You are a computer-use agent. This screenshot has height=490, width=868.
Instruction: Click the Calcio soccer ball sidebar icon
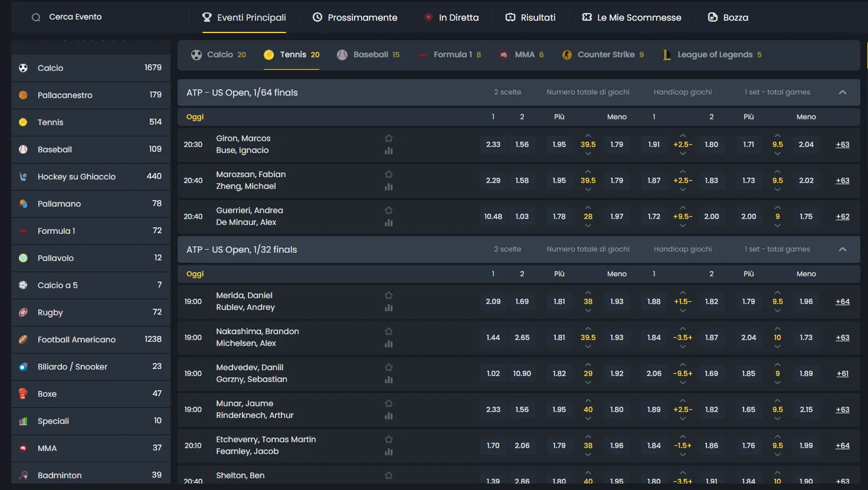(x=23, y=68)
